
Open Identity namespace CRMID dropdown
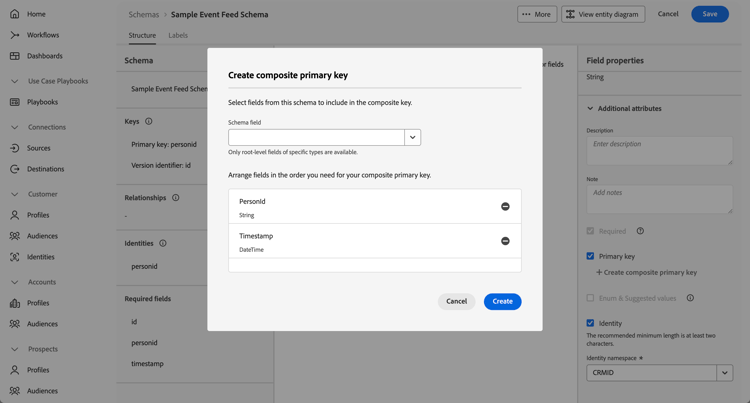click(724, 373)
